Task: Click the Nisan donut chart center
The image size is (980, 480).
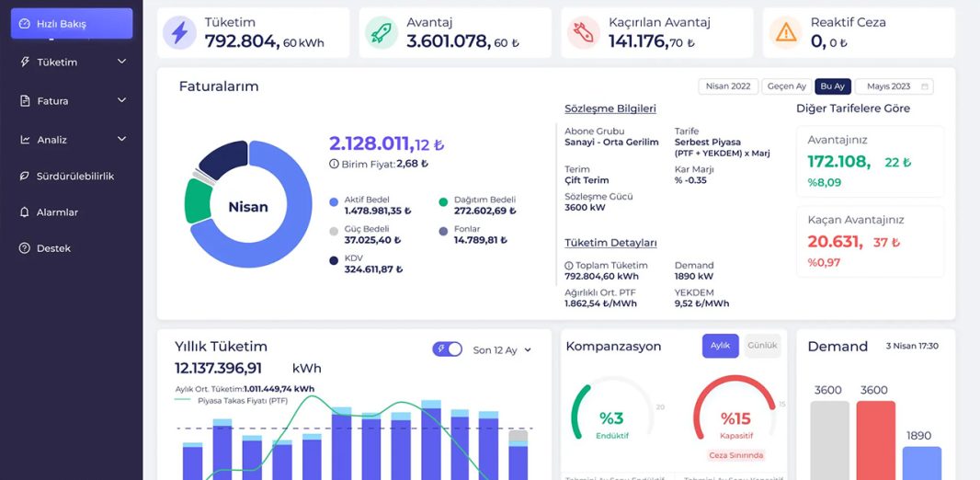Action: pyautogui.click(x=248, y=206)
